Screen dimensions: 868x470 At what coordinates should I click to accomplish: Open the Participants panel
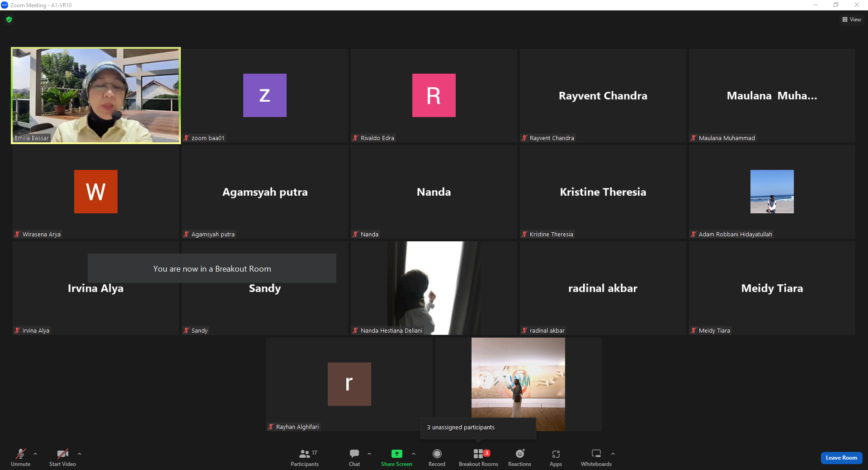(304, 457)
